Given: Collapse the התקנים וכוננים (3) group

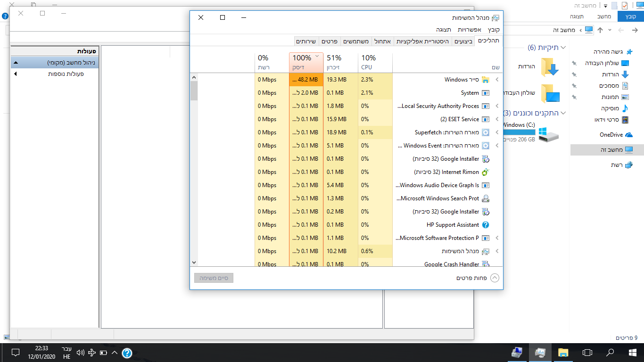Looking at the screenshot, I should 563,113.
